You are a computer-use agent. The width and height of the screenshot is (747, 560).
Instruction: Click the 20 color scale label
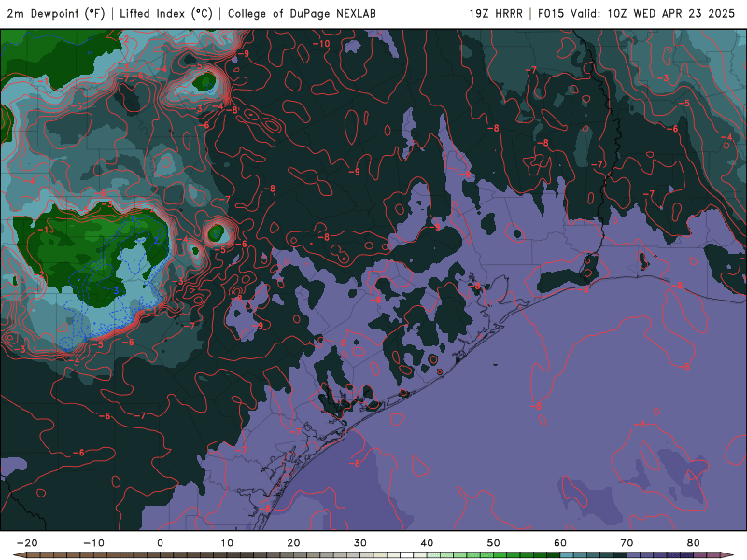[x=293, y=543]
